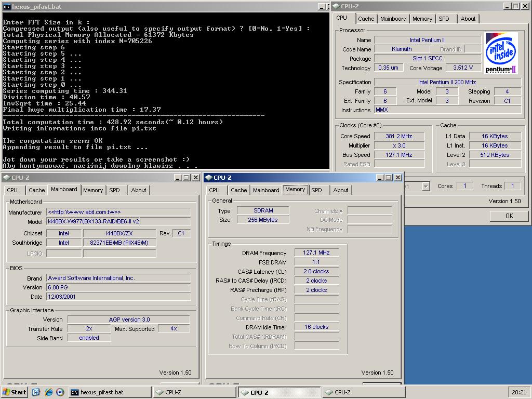Launch Internet Explorer from quick launch

pyautogui.click(x=48, y=392)
